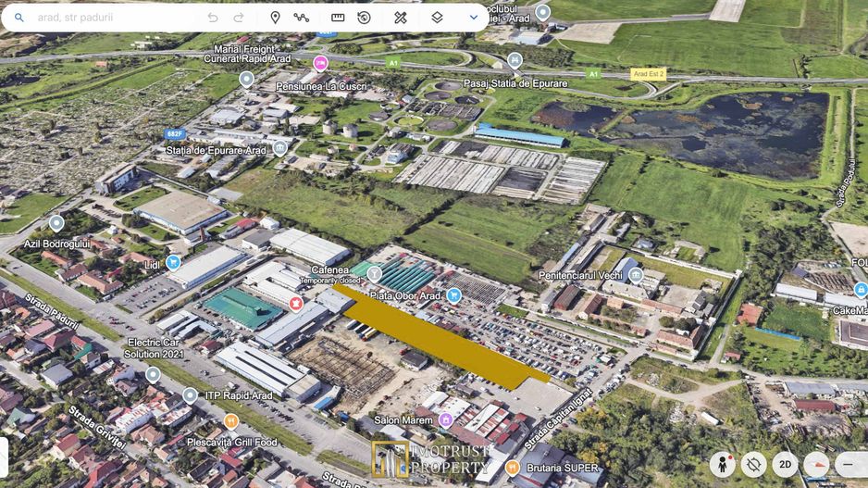The height and width of the screenshot is (488, 868).
Task: Click the Penitenciarul Vechi camera marker
Action: 635,275
